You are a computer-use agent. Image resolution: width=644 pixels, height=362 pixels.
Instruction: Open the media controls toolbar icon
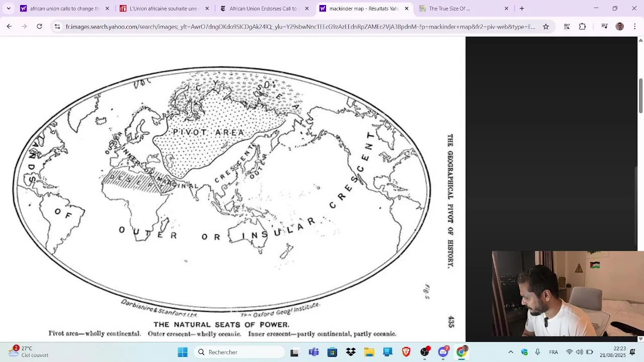click(x=605, y=27)
